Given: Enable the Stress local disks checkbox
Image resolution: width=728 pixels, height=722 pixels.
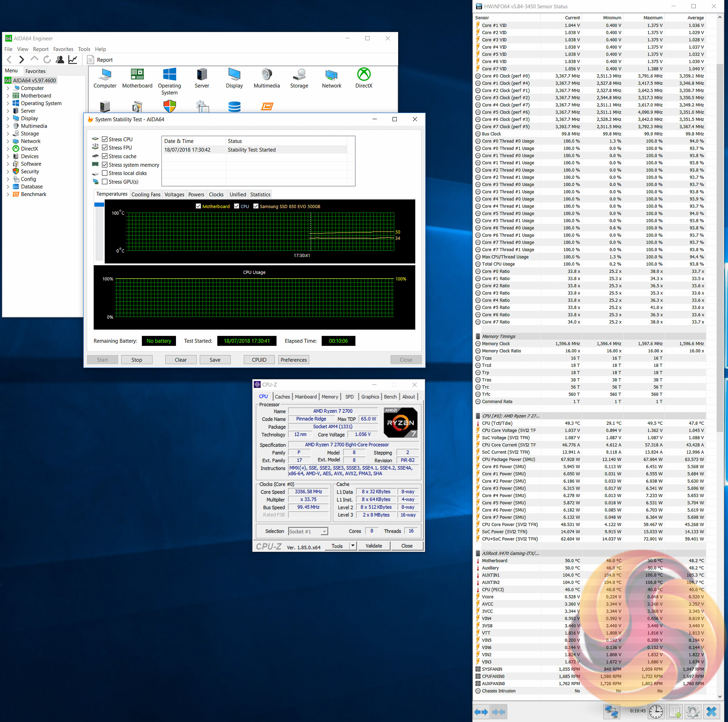Looking at the screenshot, I should click(105, 173).
